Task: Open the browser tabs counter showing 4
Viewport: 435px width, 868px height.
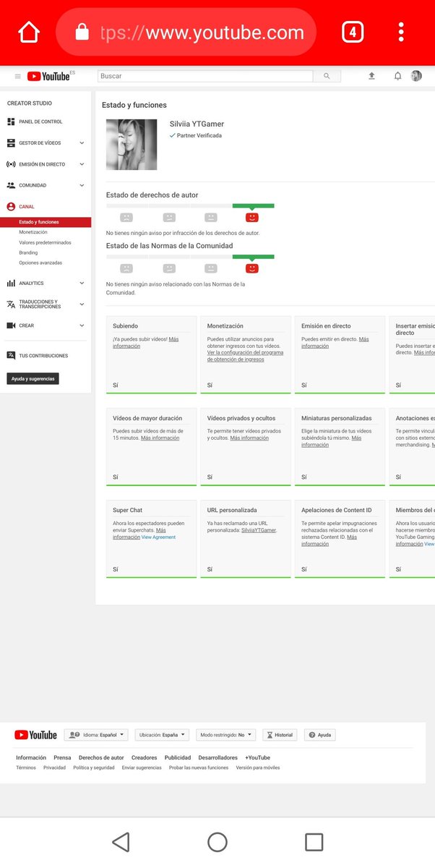Action: tap(352, 32)
